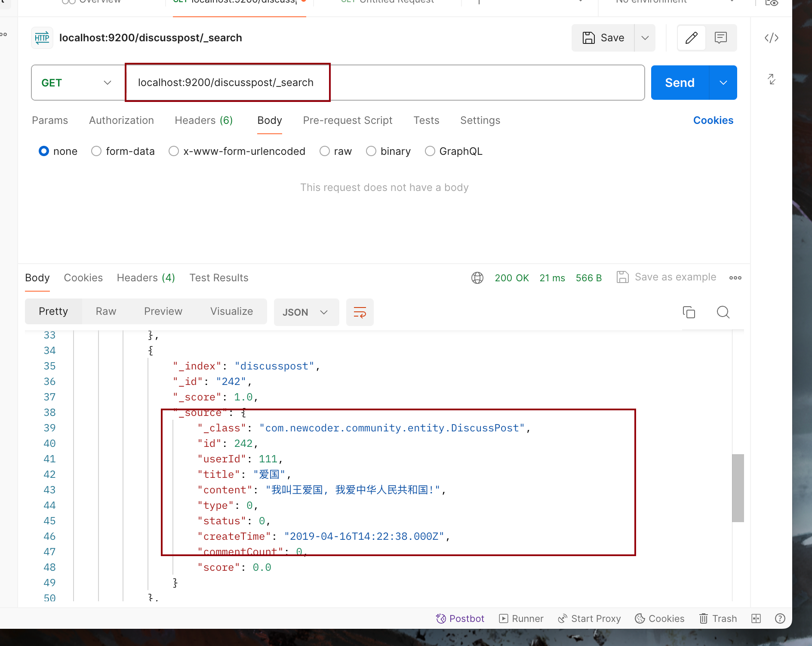Copy response with the copy icon
The width and height of the screenshot is (812, 646).
(689, 312)
